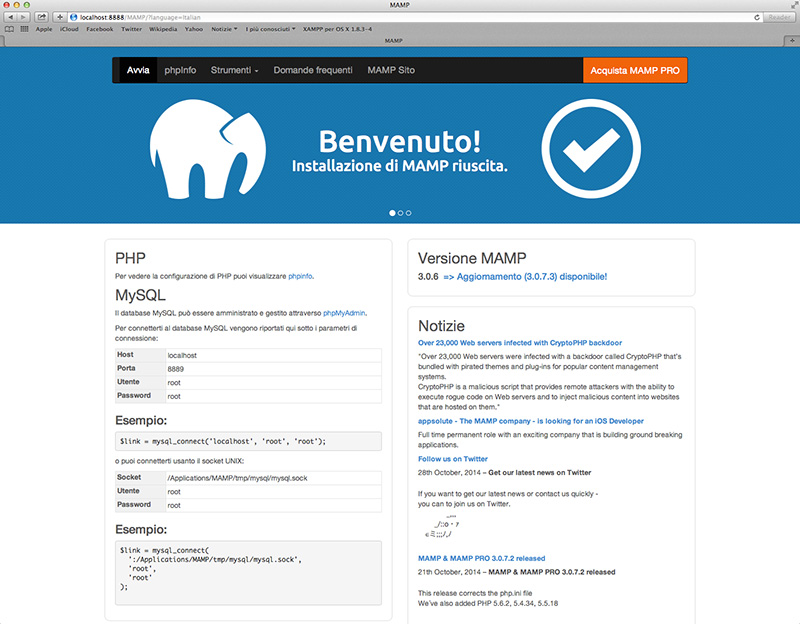
Task: Expand the Notizie bookmarks folder
Action: [x=224, y=29]
